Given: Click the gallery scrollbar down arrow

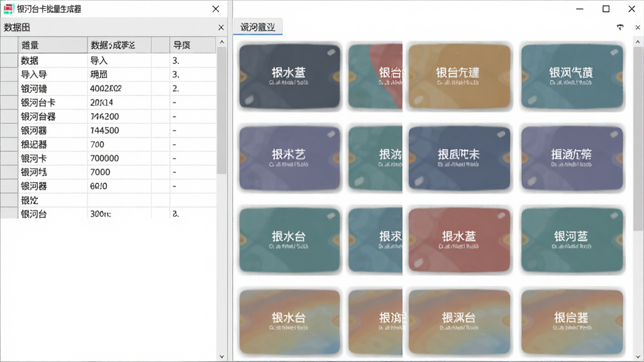Looking at the screenshot, I should [x=638, y=357].
